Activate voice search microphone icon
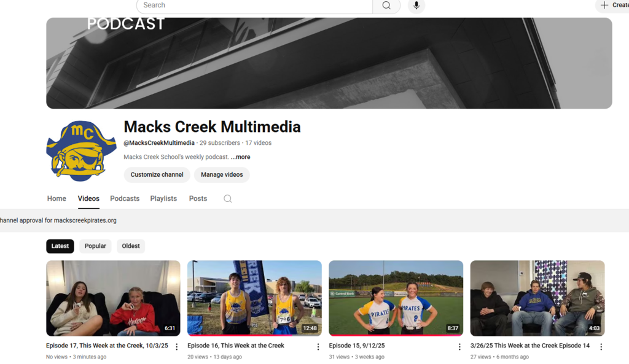Screen dimensions: 629x364 pos(416,6)
